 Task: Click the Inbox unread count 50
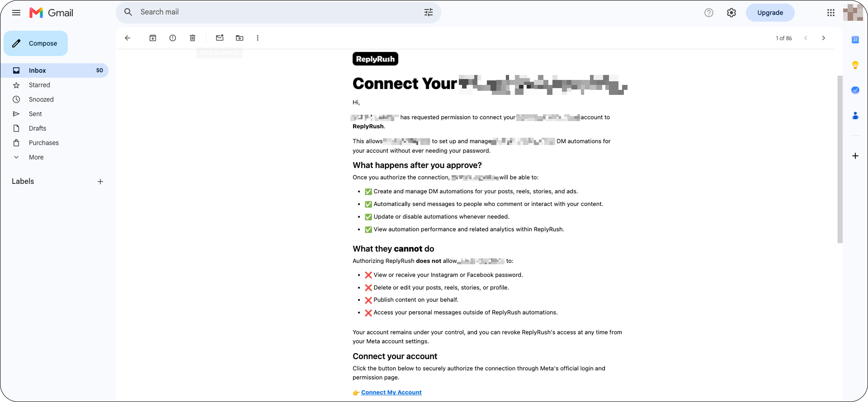tap(99, 70)
